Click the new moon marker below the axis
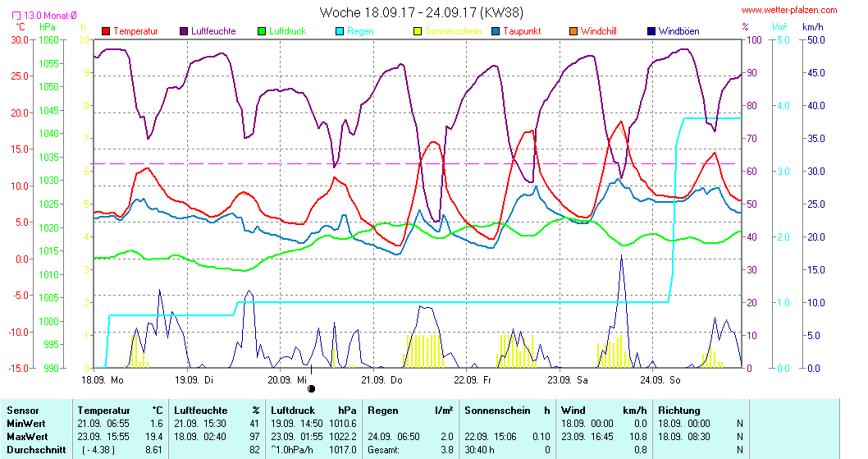 click(x=312, y=389)
